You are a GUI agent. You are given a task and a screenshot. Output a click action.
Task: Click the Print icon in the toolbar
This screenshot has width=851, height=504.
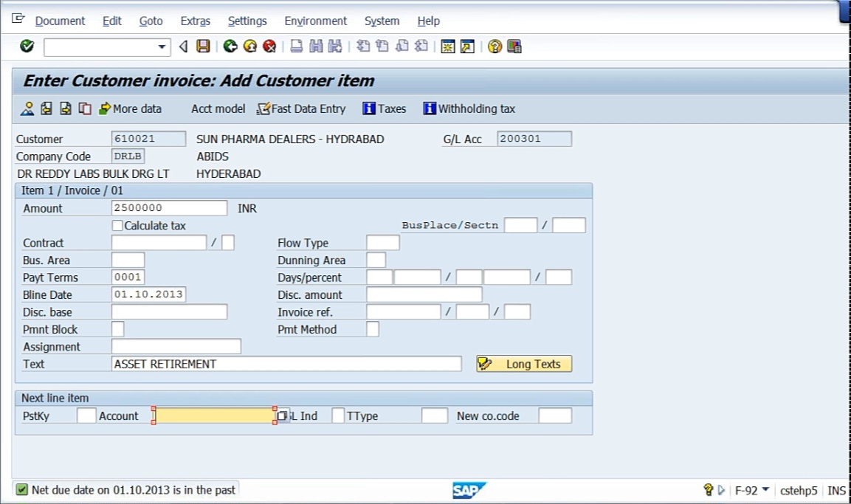tap(296, 46)
